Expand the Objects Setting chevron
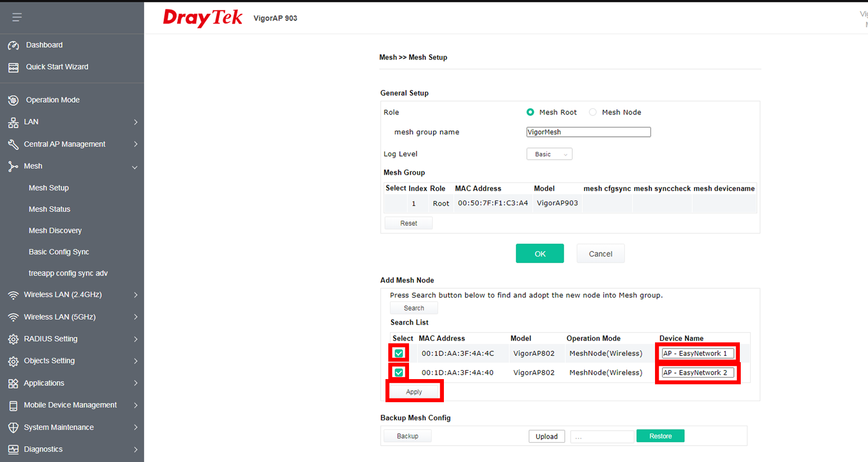Screen dimensions: 868x462 pyautogui.click(x=136, y=361)
